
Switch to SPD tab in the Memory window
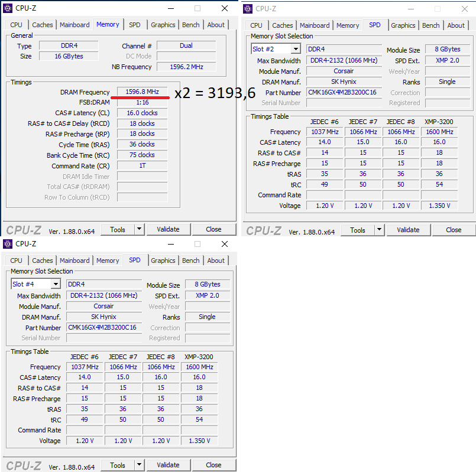[134, 25]
